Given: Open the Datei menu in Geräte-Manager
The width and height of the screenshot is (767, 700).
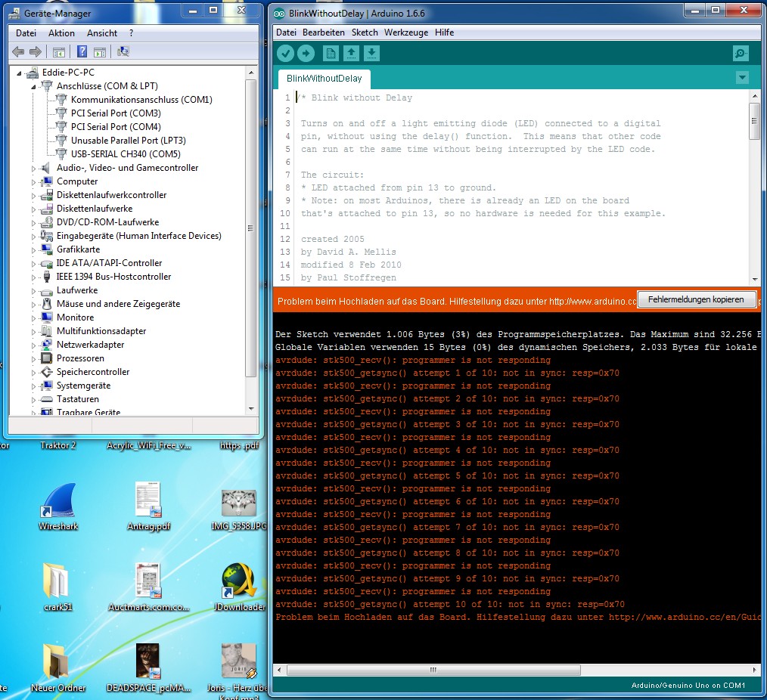Looking at the screenshot, I should [x=26, y=33].
